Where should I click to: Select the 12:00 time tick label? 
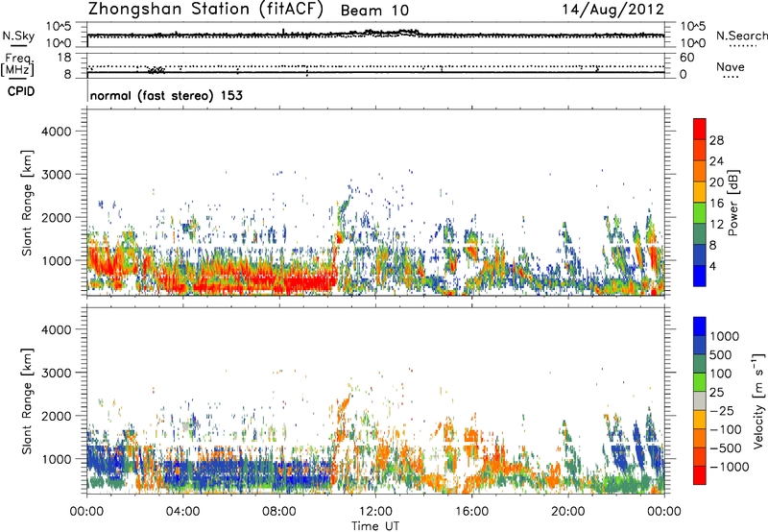(375, 512)
